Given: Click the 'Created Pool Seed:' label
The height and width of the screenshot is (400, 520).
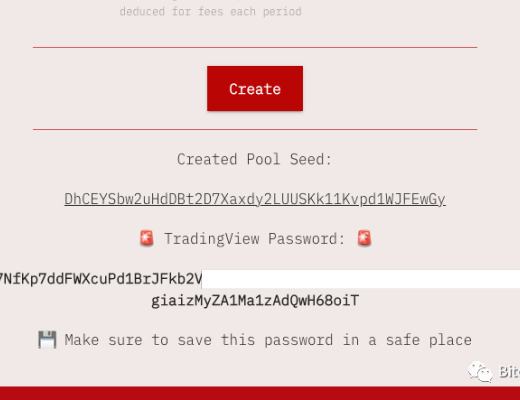Looking at the screenshot, I should point(255,159).
